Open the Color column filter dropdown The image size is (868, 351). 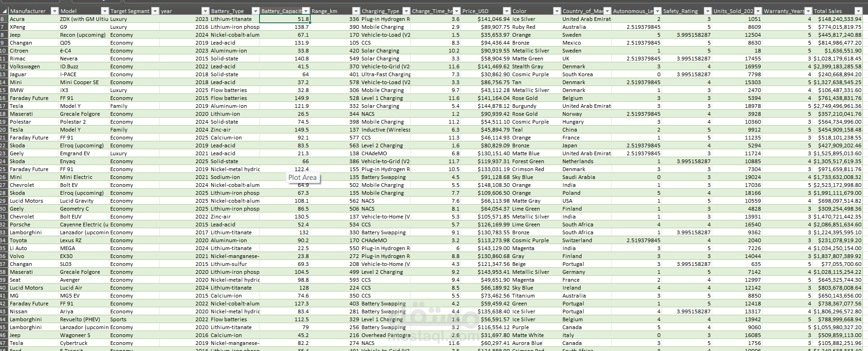coord(557,11)
